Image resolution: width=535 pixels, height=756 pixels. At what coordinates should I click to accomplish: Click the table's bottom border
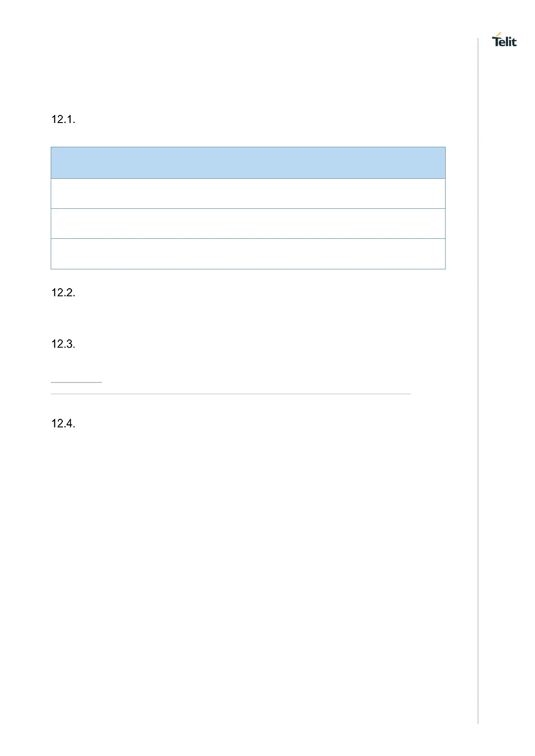click(248, 269)
